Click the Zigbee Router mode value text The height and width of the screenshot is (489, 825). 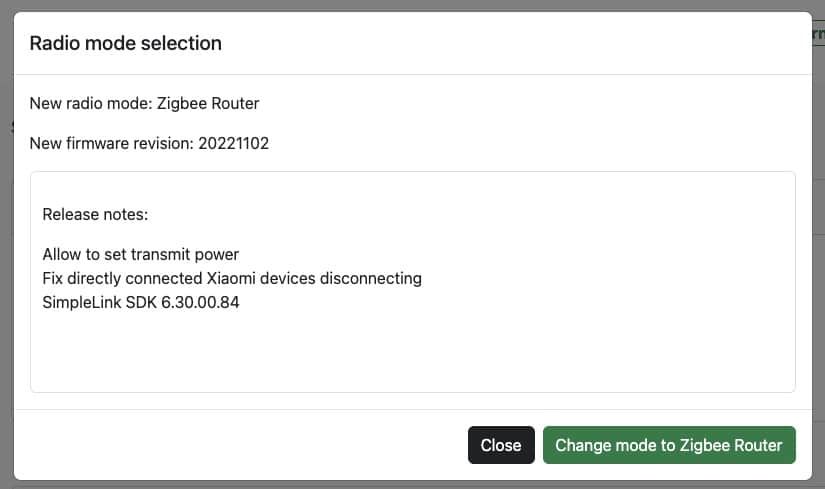tap(208, 103)
